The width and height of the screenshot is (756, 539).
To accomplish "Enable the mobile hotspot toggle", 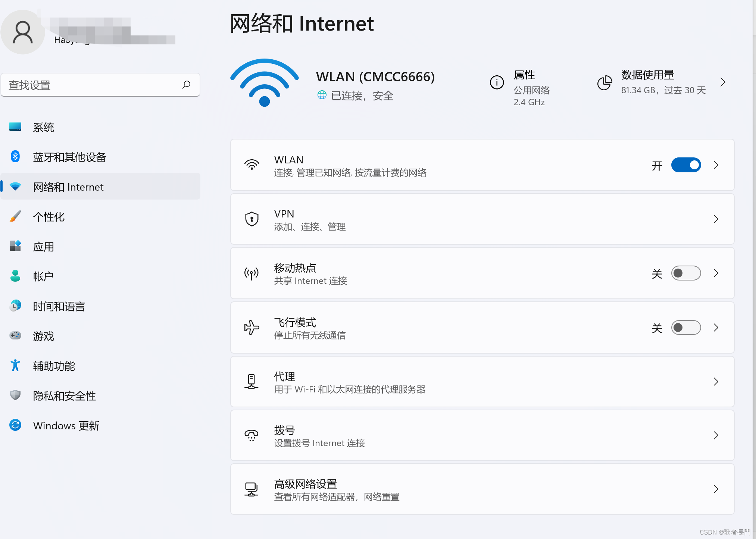I will (x=686, y=273).
